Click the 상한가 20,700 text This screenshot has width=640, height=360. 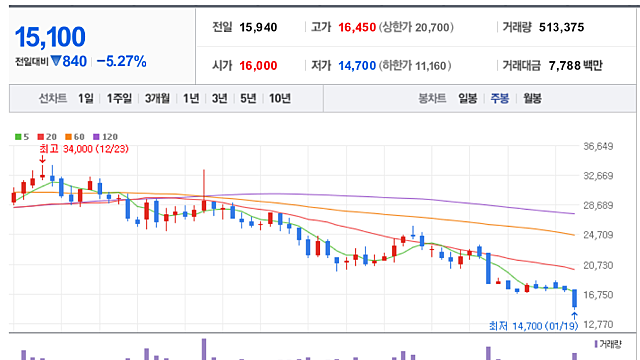(416, 27)
